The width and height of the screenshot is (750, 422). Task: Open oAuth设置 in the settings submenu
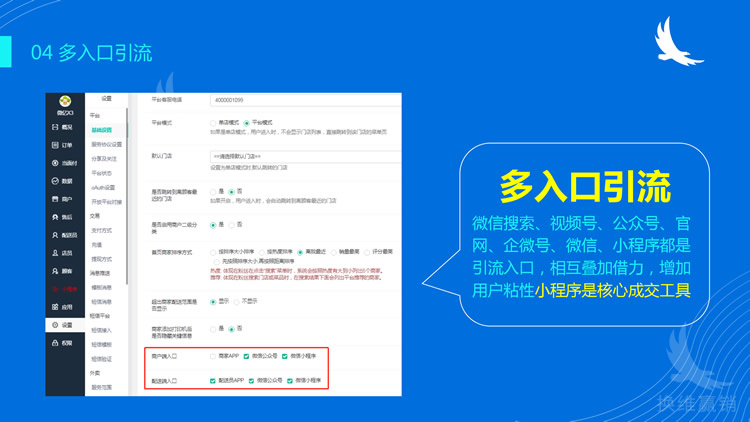point(103,188)
